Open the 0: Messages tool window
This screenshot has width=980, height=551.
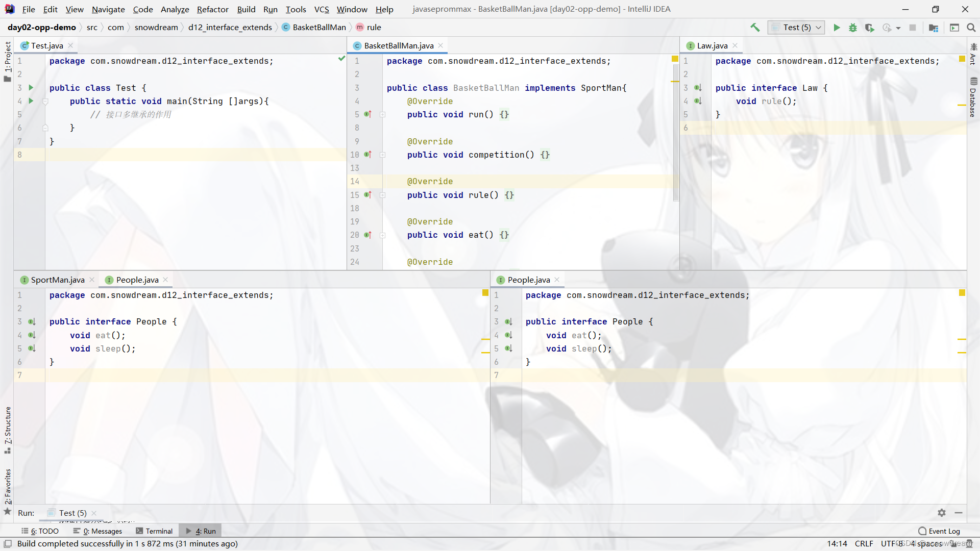pos(97,531)
